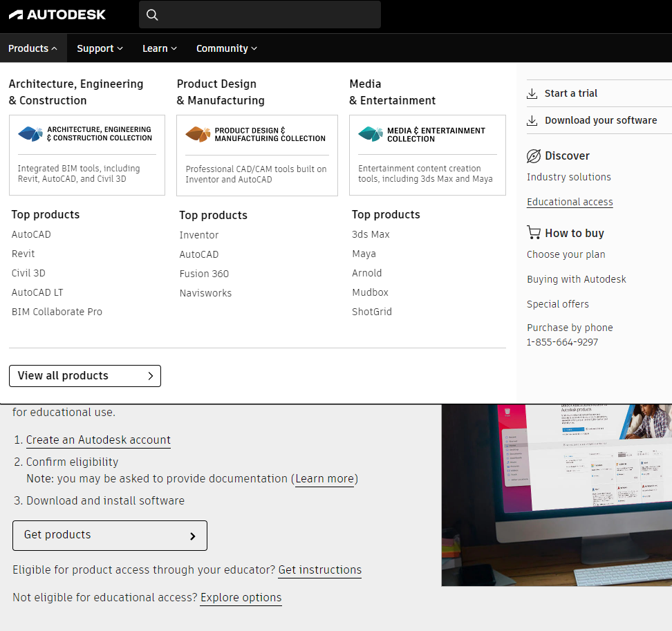Open Product Design & Manufacturing heading
672x631 pixels.
pos(221,92)
